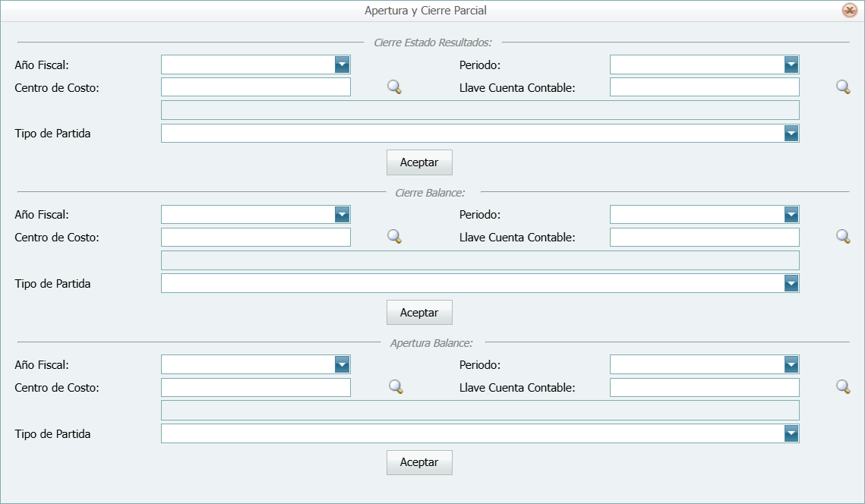The image size is (865, 504).
Task: Expand the Periodo dropdown under Apertura Balance
Action: point(792,364)
